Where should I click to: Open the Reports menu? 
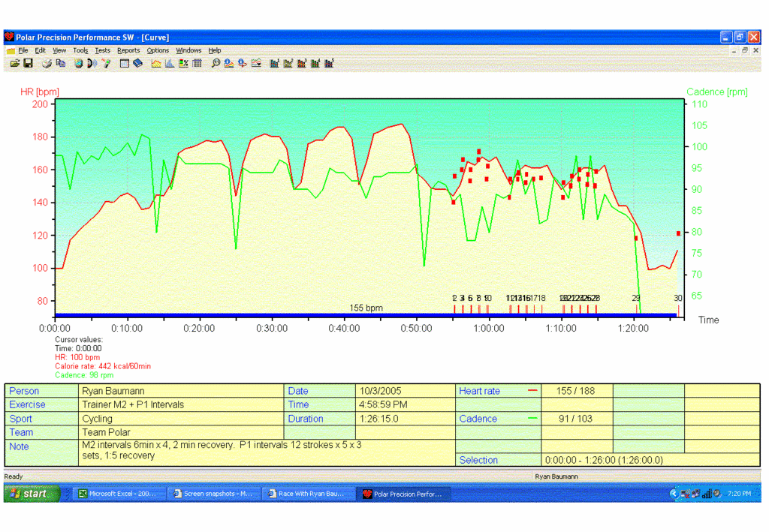(128, 50)
